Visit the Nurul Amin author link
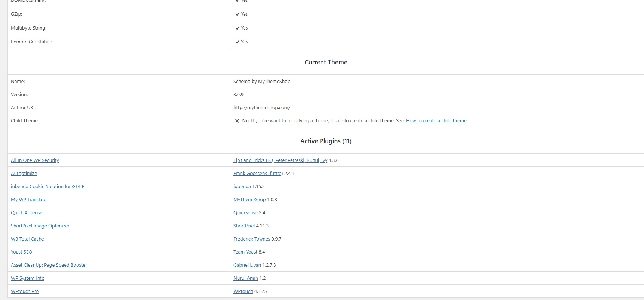 [x=246, y=278]
